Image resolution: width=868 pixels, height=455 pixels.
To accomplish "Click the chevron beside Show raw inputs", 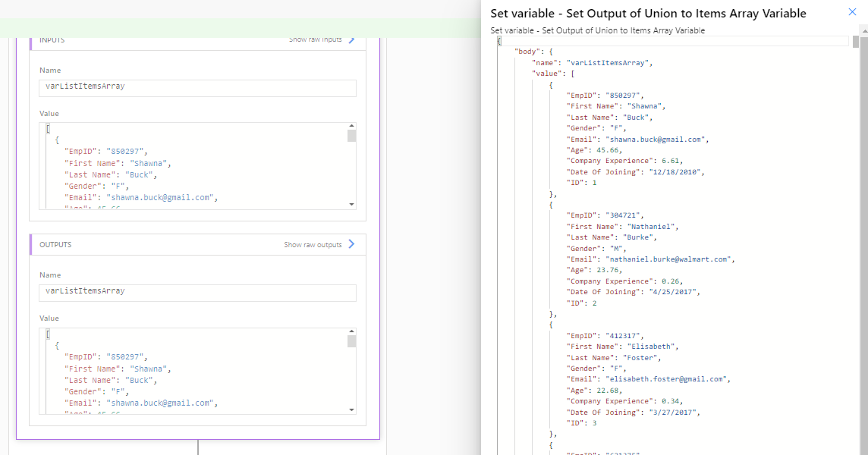I will [351, 40].
